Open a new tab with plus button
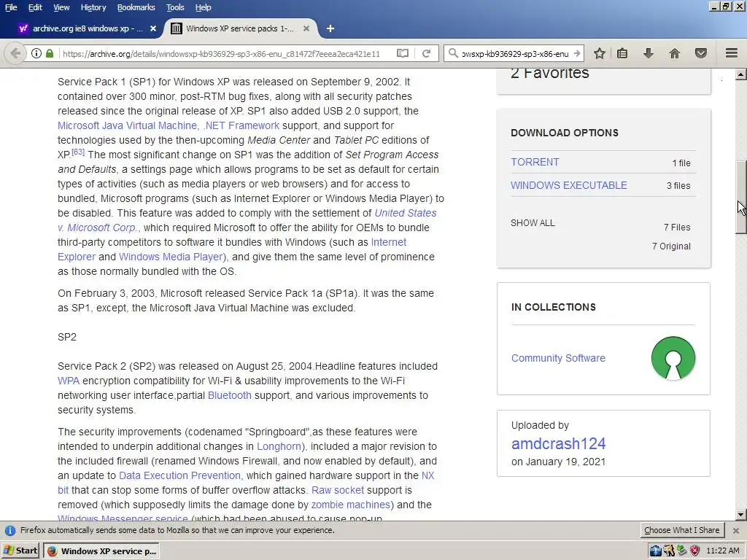Viewport: 747px width, 560px height. [x=330, y=28]
